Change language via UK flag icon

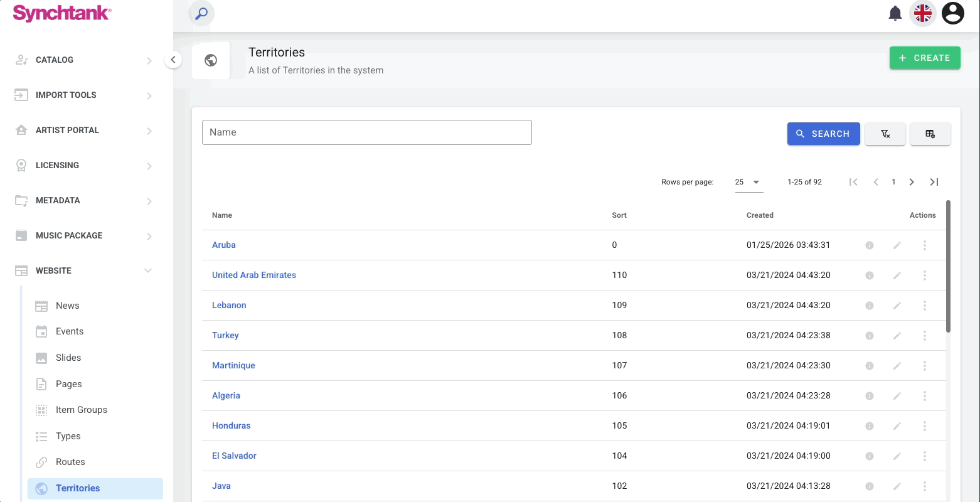(923, 13)
